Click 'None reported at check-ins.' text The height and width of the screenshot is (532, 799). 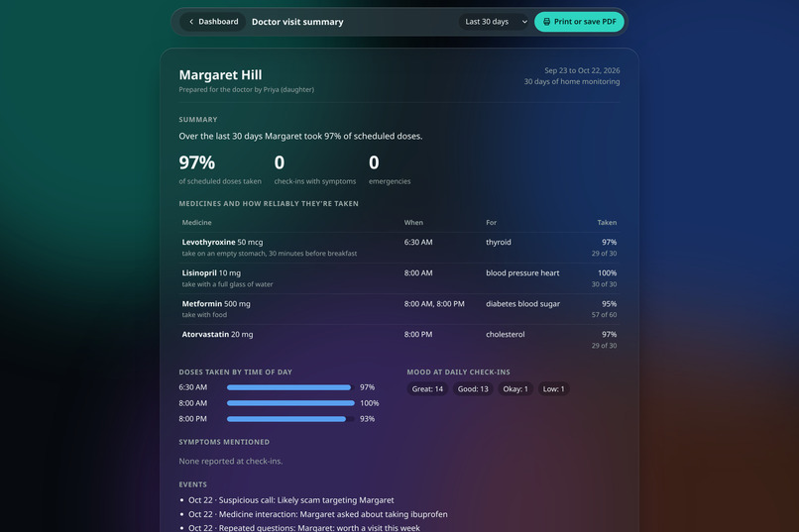click(231, 462)
